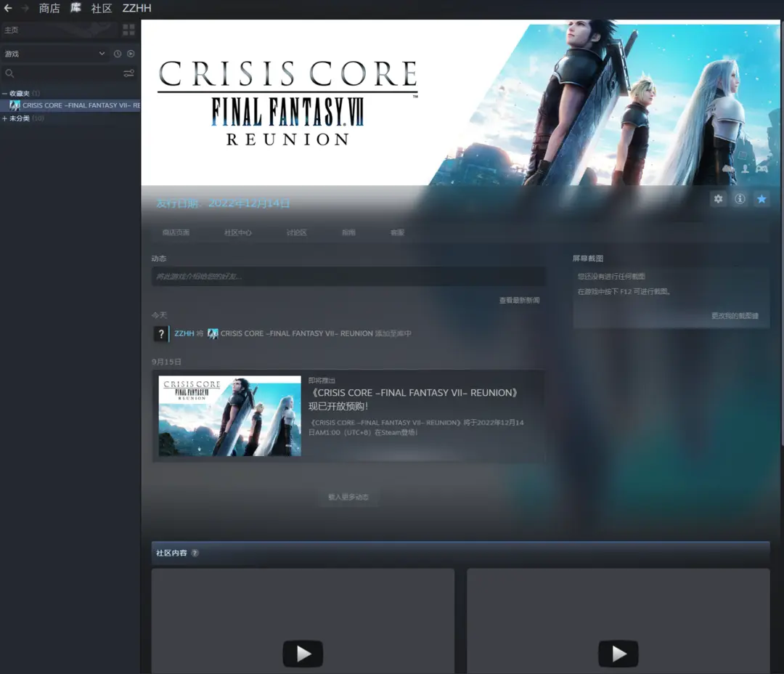Screen dimensions: 784x674
Task: Go forward with the right arrow
Action: tap(25, 8)
